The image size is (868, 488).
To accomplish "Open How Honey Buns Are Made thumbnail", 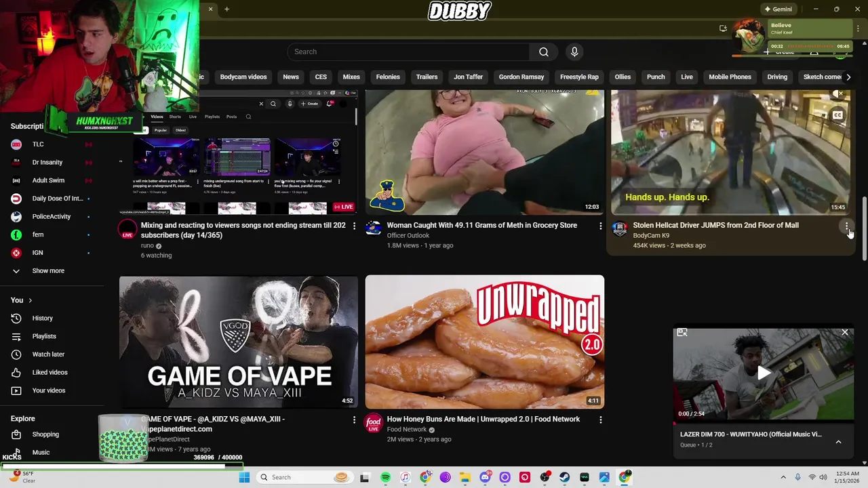I will [485, 342].
